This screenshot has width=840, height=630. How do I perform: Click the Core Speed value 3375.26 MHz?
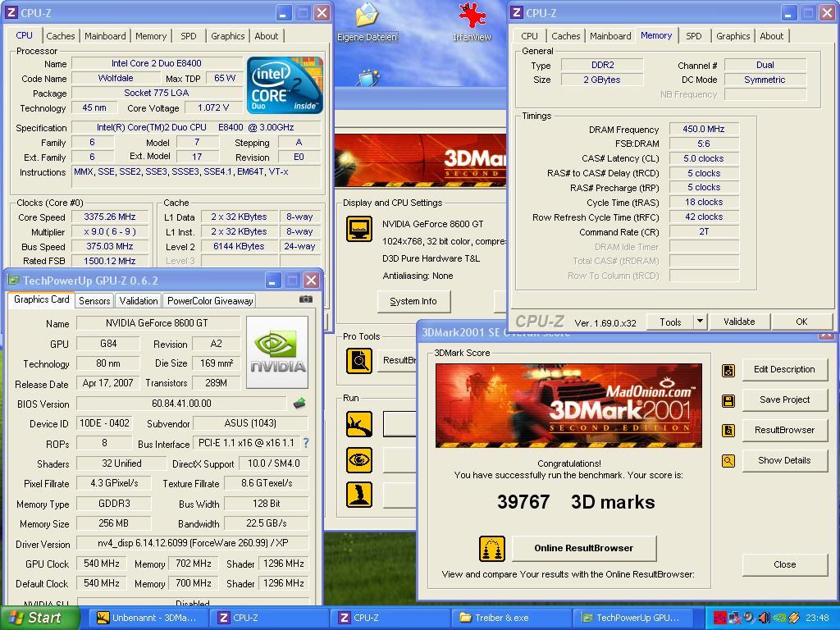point(109,217)
